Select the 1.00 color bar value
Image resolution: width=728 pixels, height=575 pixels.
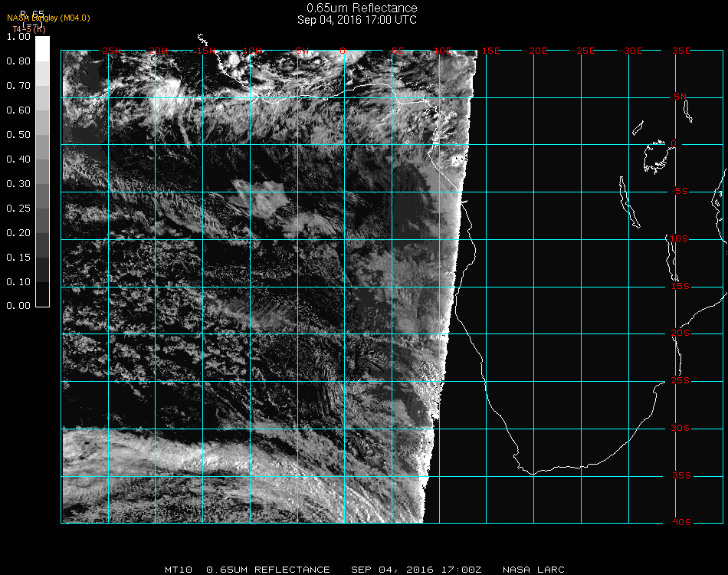18,37
